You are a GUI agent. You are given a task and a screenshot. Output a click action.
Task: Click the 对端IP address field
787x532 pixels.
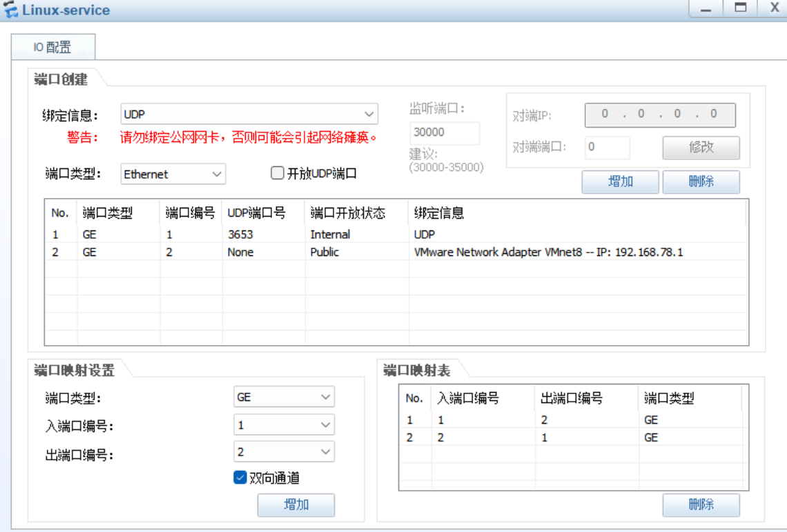tap(660, 115)
